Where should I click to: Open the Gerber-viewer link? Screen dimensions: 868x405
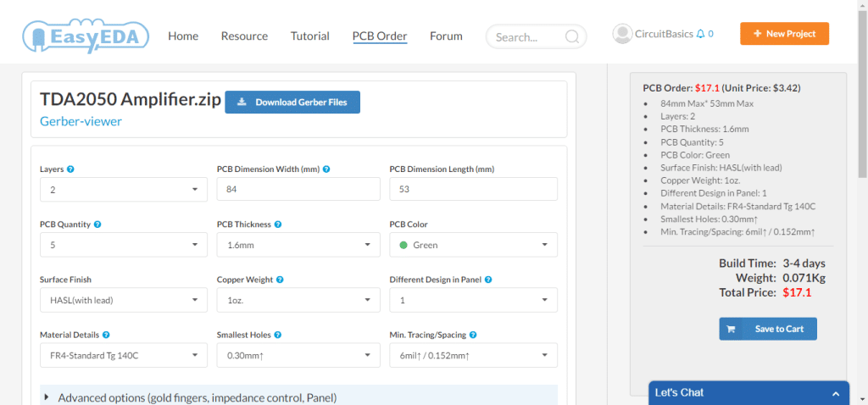pos(81,121)
